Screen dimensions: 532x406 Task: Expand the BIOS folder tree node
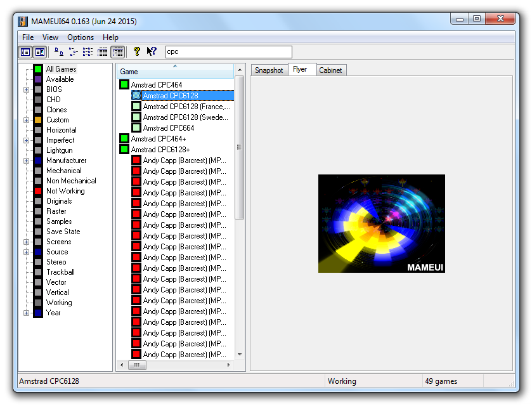(x=26, y=89)
